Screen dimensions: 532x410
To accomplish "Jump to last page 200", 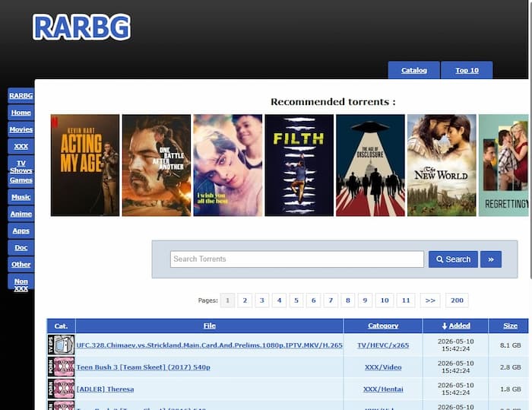I will tap(457, 300).
